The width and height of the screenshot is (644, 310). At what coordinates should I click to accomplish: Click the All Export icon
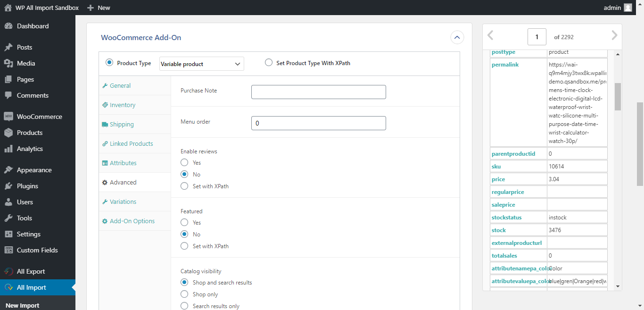8,271
